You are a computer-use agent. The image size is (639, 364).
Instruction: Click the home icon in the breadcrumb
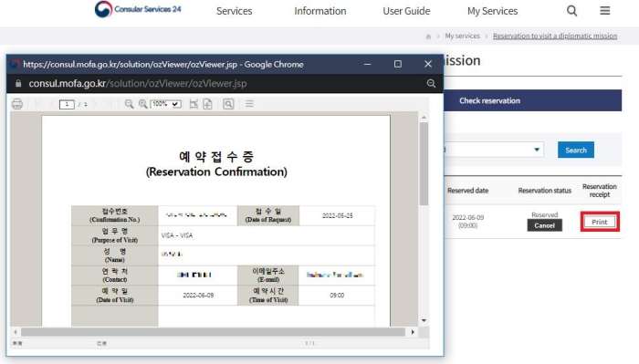[x=428, y=36]
